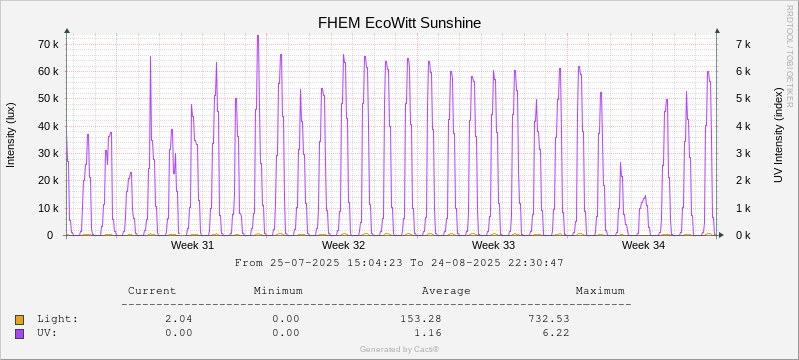This screenshot has width=799, height=360.
Task: Click the 0 k right axis label
Action: 743,235
